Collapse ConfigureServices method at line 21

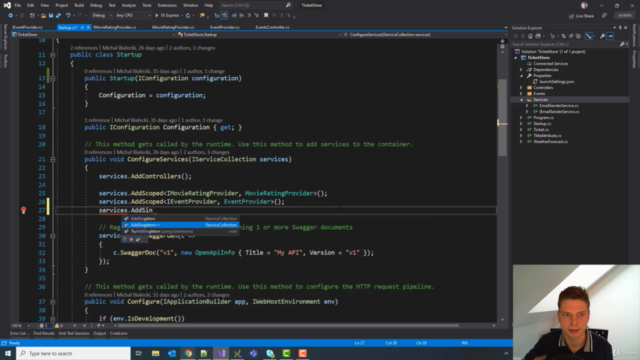pyautogui.click(x=53, y=160)
